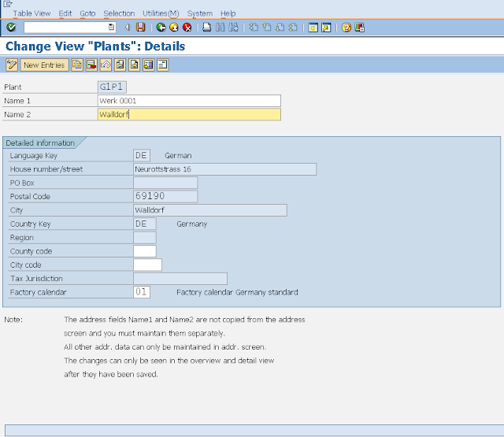Click the status bar at bottom
Screen dimensions: 504x437
click(254, 430)
